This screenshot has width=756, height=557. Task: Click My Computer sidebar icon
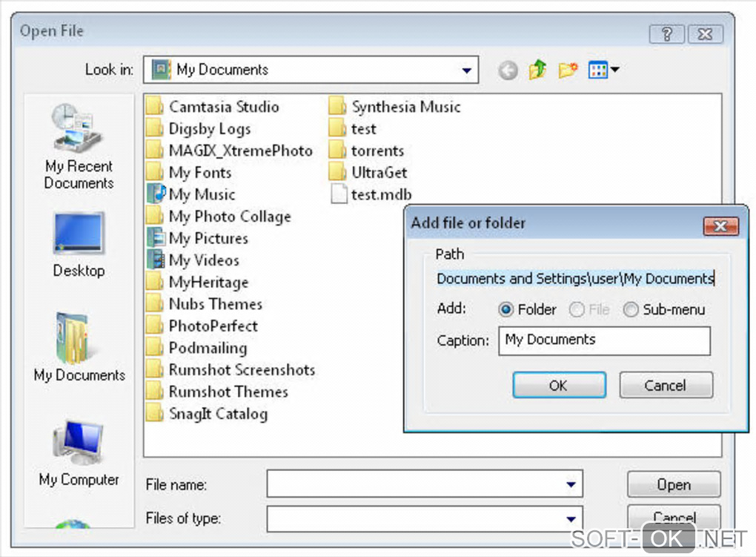click(x=79, y=453)
